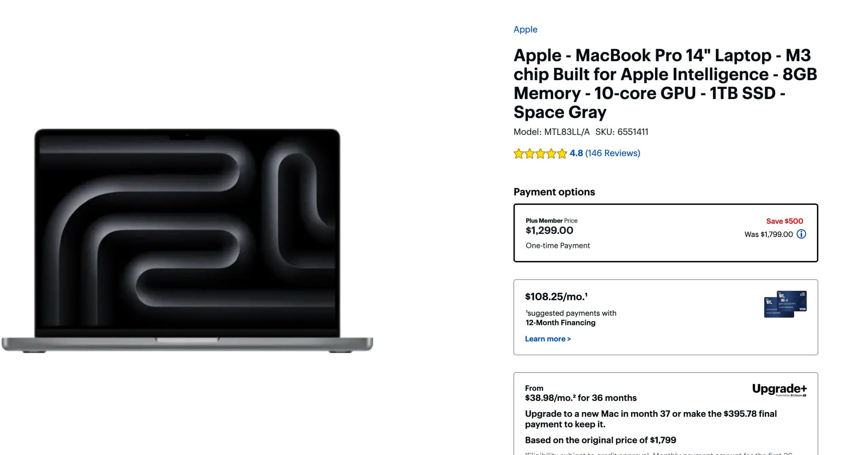Click the Payment options heading

(x=554, y=192)
